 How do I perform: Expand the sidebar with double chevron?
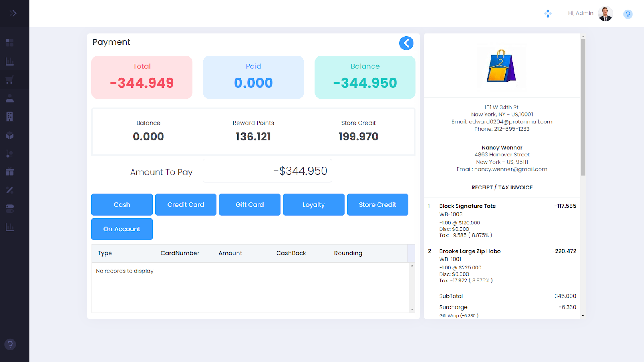[13, 13]
